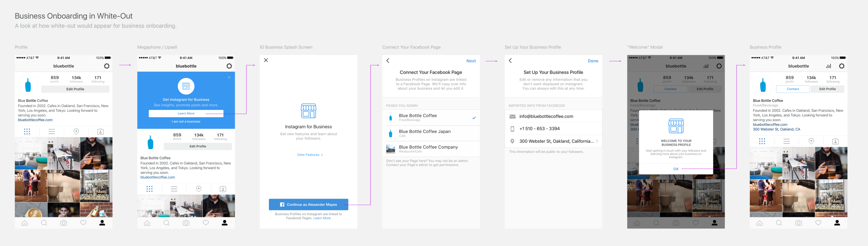This screenshot has width=868, height=246.
Task: Choose "I am not a business"
Action: click(x=186, y=121)
